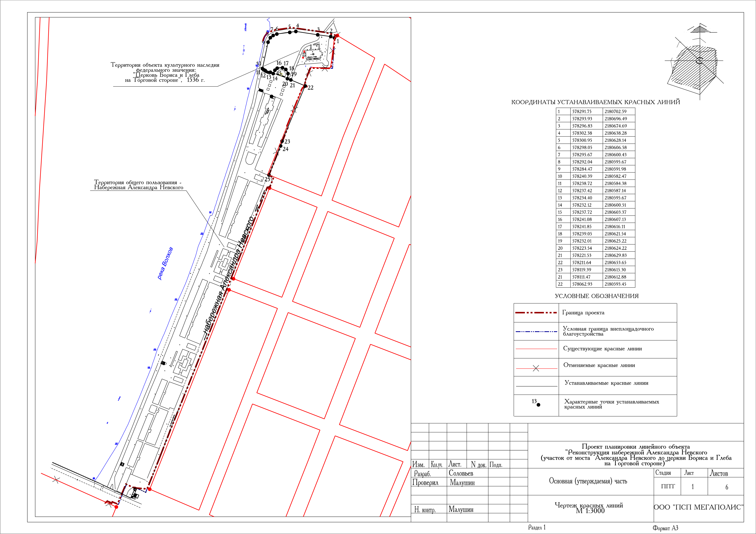The width and height of the screenshot is (756, 534).
Task: Click the Стадия column header
Action: coord(663,473)
